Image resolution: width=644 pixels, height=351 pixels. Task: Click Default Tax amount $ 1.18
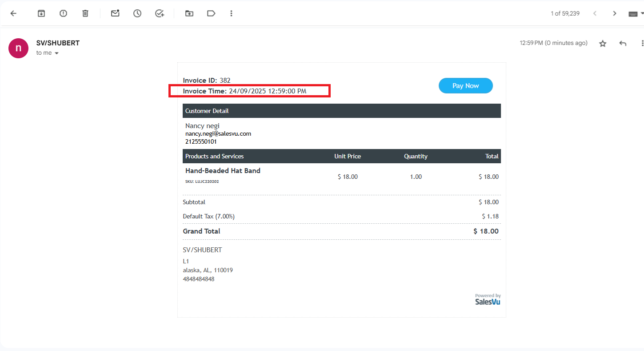[490, 217]
